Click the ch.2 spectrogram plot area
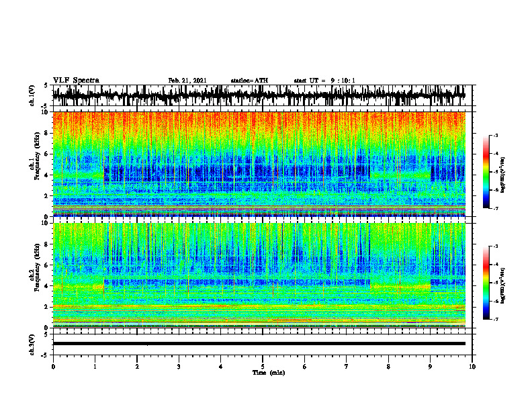Screen dimensions: 532x411 (x=259, y=275)
